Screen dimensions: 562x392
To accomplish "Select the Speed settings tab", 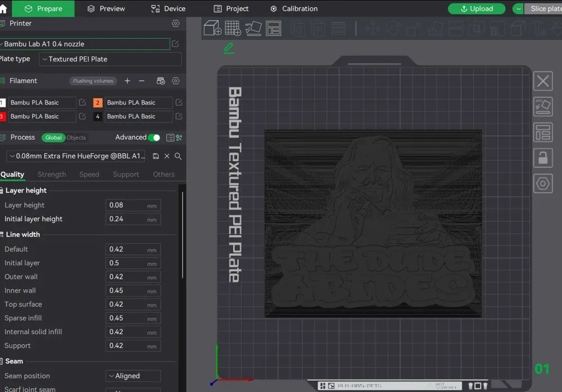I will click(x=89, y=175).
